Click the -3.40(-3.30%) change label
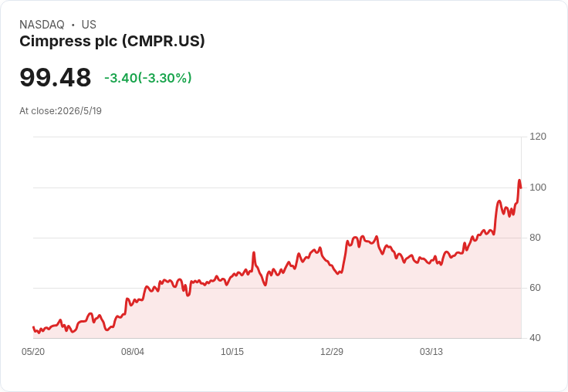 pos(148,78)
